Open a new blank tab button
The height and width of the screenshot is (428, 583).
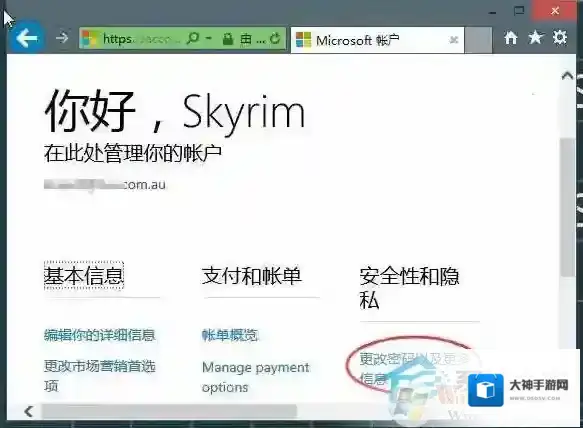tap(478, 39)
